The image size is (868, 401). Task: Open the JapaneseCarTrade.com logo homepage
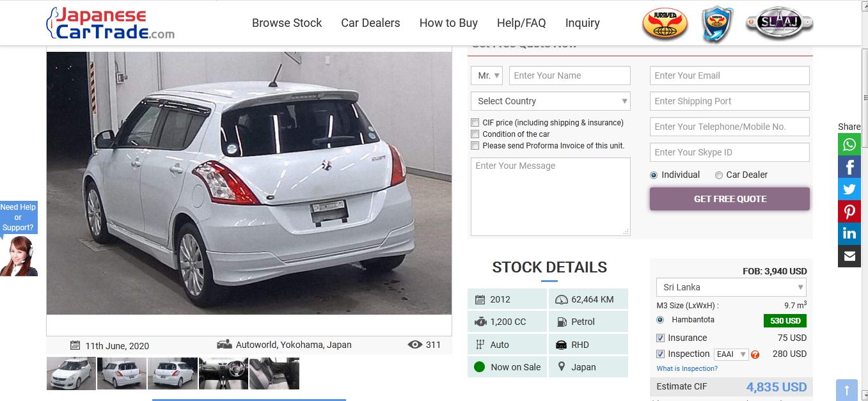[x=111, y=24]
